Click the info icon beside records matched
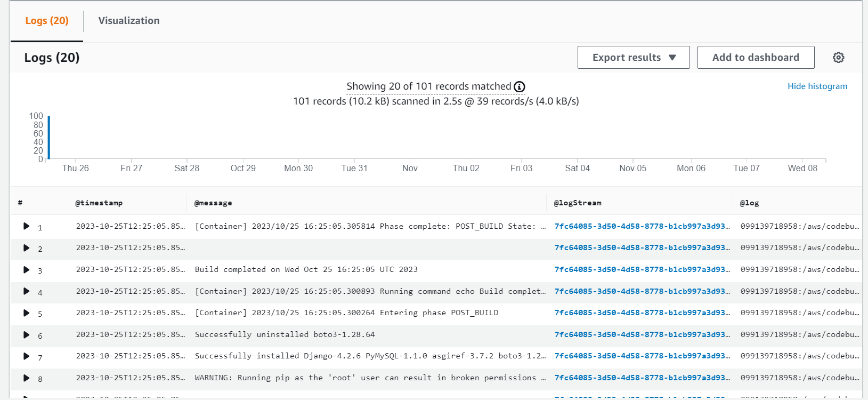Image resolution: width=868 pixels, height=400 pixels. click(x=520, y=87)
